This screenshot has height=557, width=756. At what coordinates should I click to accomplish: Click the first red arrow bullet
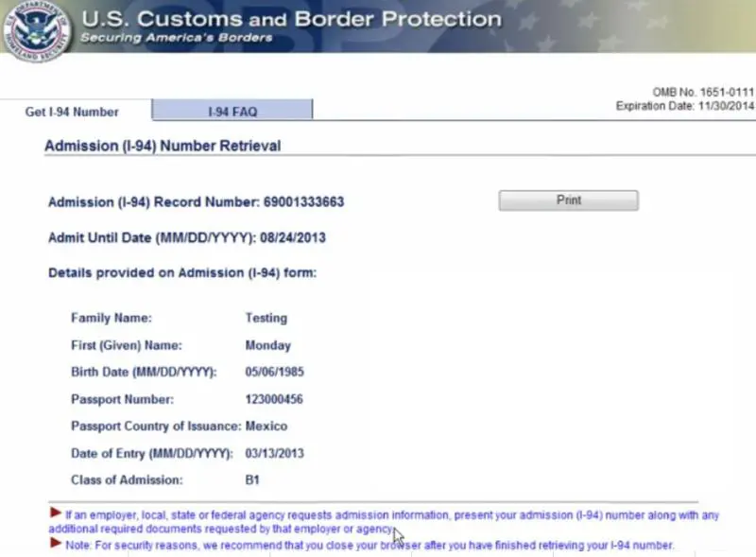click(56, 512)
